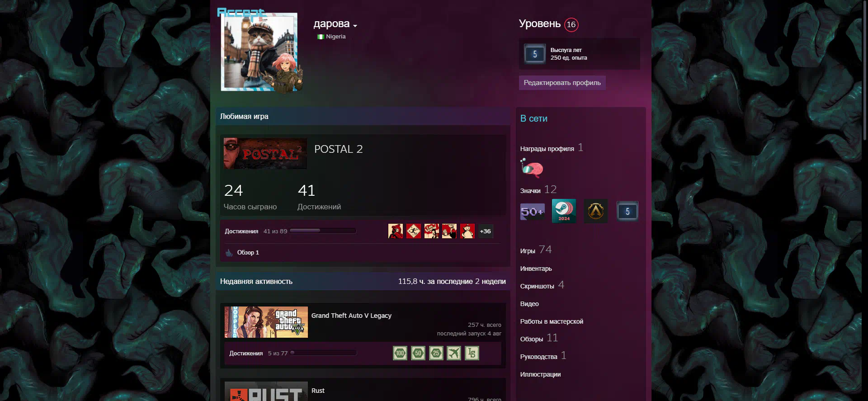The image size is (868, 401).
Task: Click first POSTAL 2 achievement icon
Action: point(396,231)
